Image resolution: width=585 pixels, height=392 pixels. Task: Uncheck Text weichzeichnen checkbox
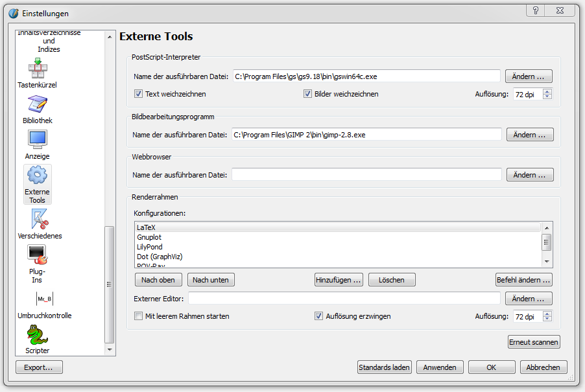pyautogui.click(x=138, y=94)
